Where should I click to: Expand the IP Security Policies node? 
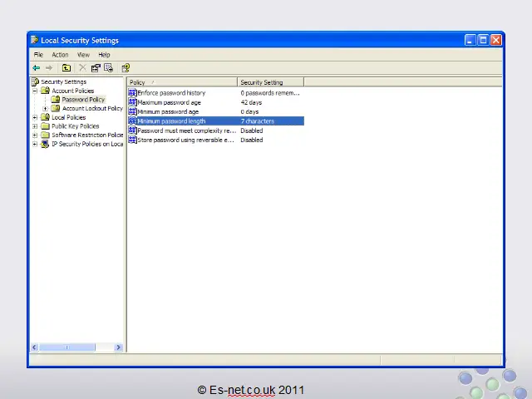coord(35,144)
